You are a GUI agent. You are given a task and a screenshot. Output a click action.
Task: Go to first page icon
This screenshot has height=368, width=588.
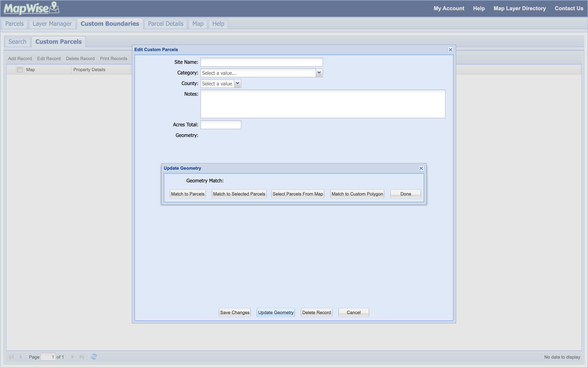coord(11,357)
